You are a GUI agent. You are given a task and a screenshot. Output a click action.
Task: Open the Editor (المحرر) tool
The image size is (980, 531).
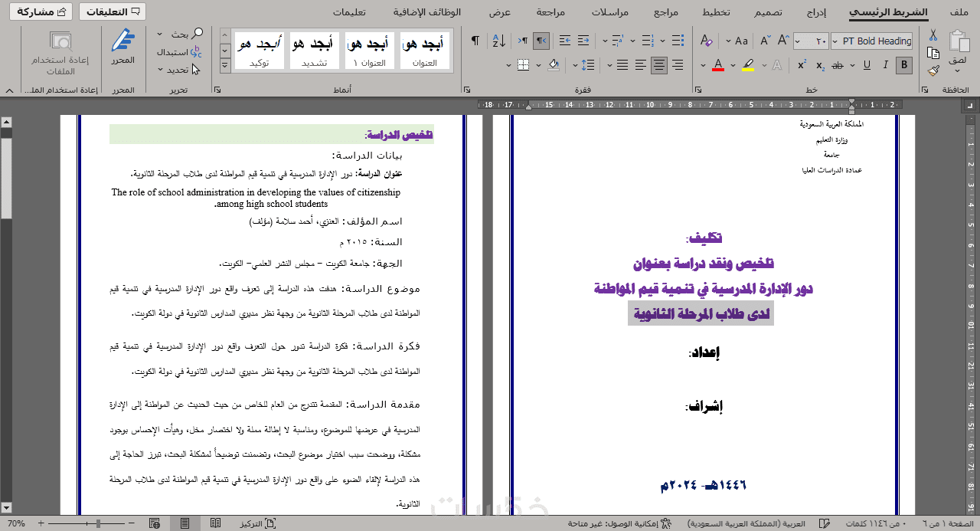tap(122, 46)
